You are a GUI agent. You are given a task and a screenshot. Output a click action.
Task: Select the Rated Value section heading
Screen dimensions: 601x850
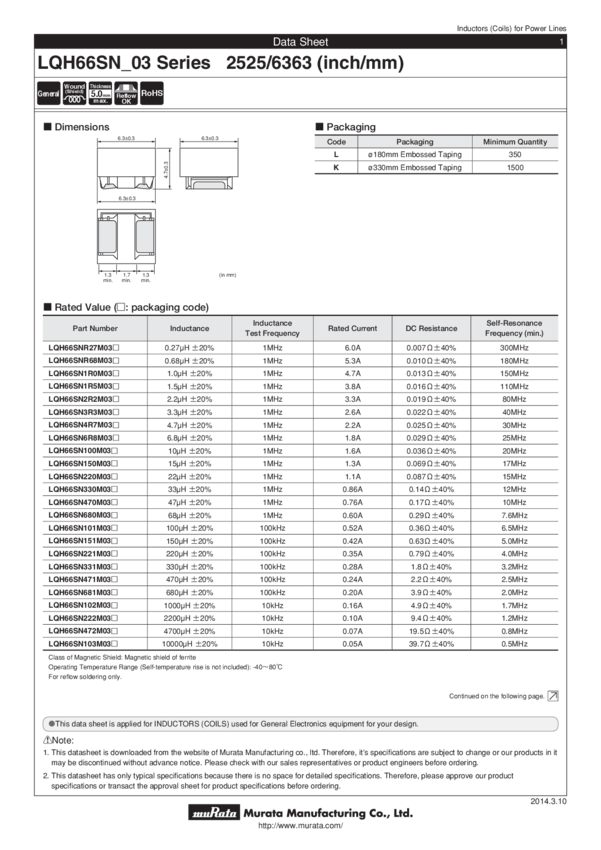point(126,307)
